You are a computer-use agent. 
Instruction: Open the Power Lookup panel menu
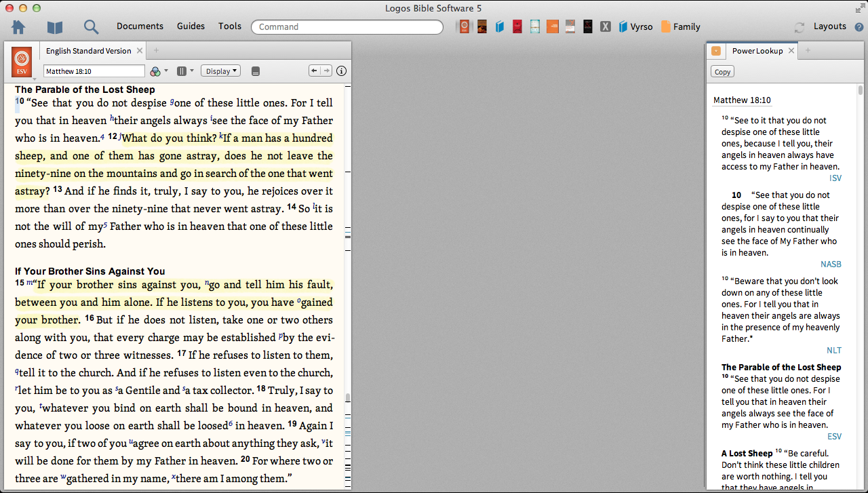click(716, 51)
